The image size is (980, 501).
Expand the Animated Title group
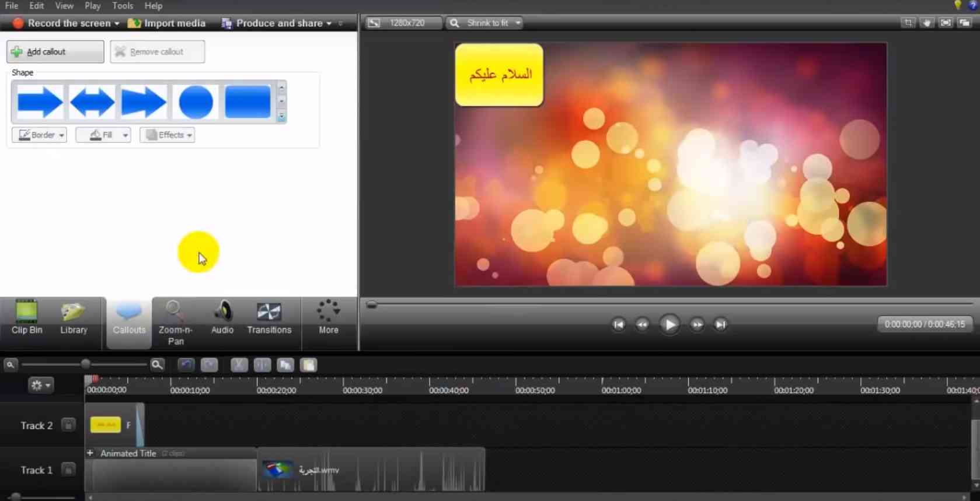click(x=90, y=453)
